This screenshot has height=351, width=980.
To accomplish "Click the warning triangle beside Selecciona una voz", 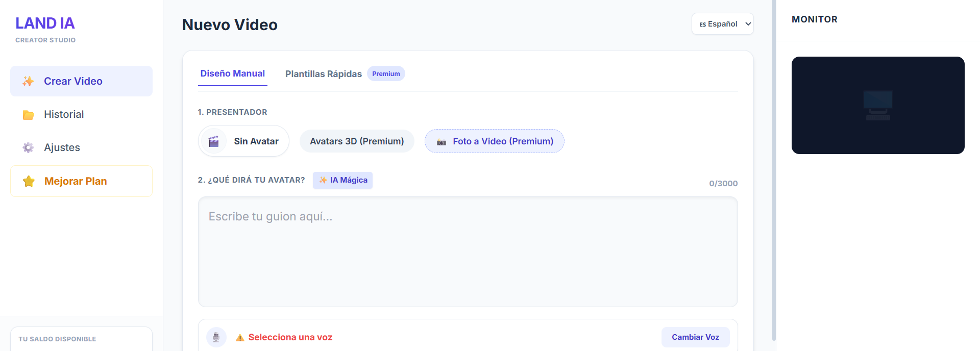I will pos(240,337).
